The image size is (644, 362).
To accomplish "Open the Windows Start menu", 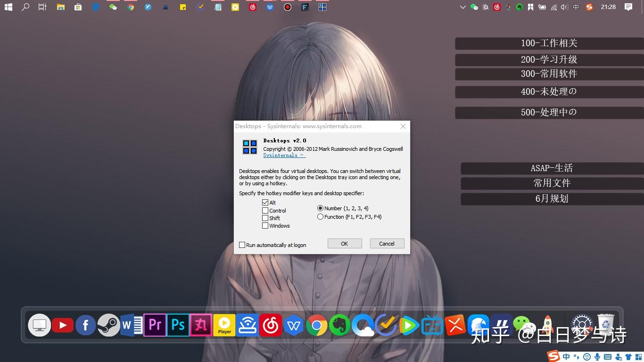I will [8, 7].
